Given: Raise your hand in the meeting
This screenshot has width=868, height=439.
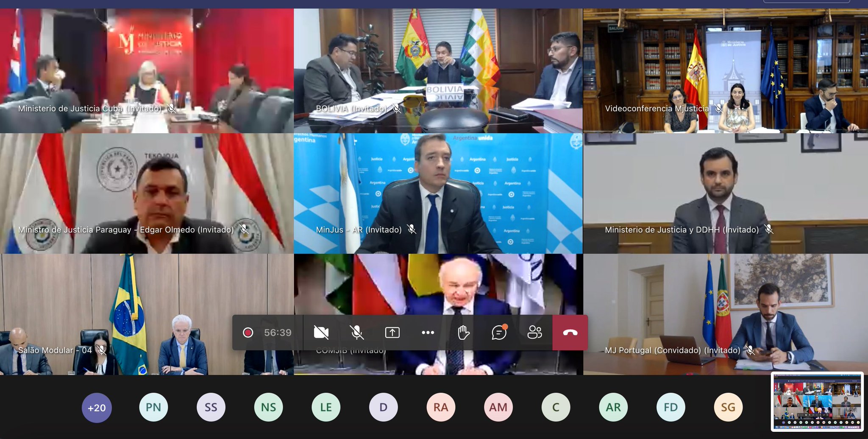Looking at the screenshot, I should tap(463, 333).
